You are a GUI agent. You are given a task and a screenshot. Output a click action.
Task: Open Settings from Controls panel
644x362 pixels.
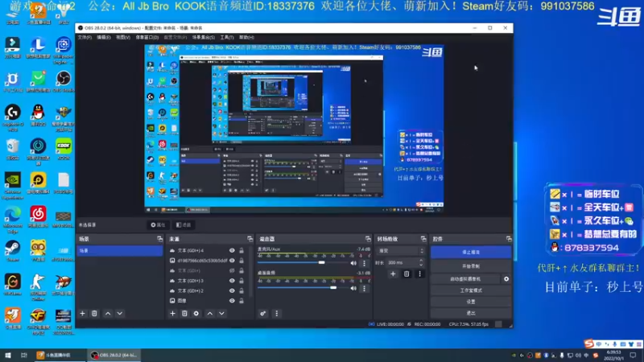click(471, 302)
